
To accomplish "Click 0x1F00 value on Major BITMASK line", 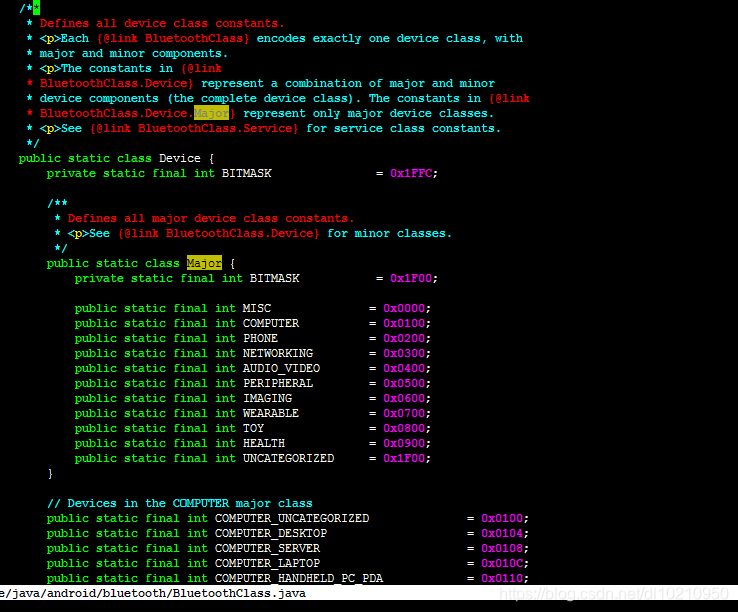I will (411, 278).
